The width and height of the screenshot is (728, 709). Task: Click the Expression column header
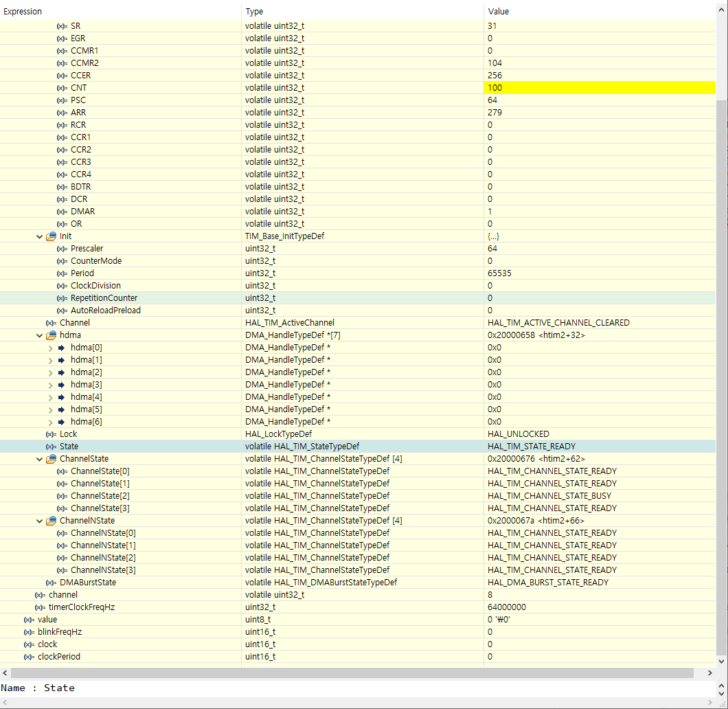pos(24,11)
